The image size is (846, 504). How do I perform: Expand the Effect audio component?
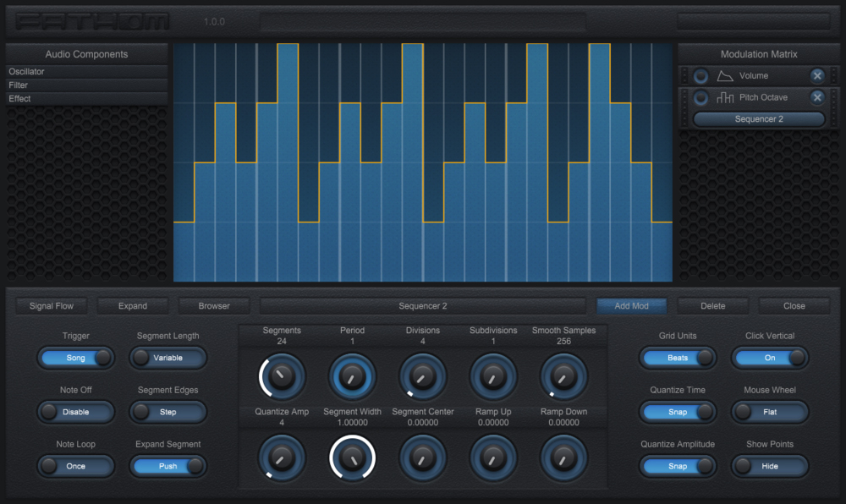click(x=86, y=99)
